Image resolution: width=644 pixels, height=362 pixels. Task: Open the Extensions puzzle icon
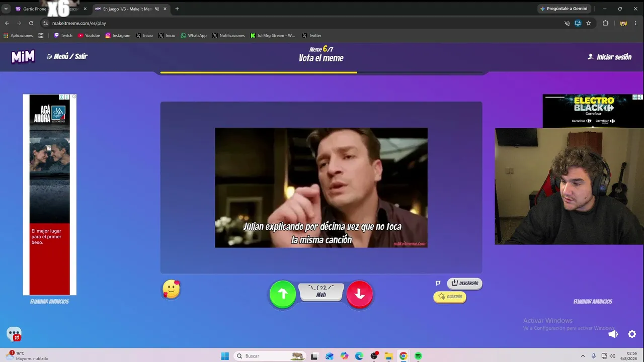click(606, 23)
